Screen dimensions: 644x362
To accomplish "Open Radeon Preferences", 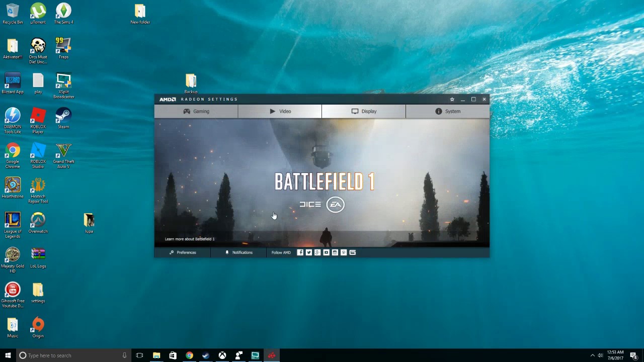I will [x=183, y=252].
